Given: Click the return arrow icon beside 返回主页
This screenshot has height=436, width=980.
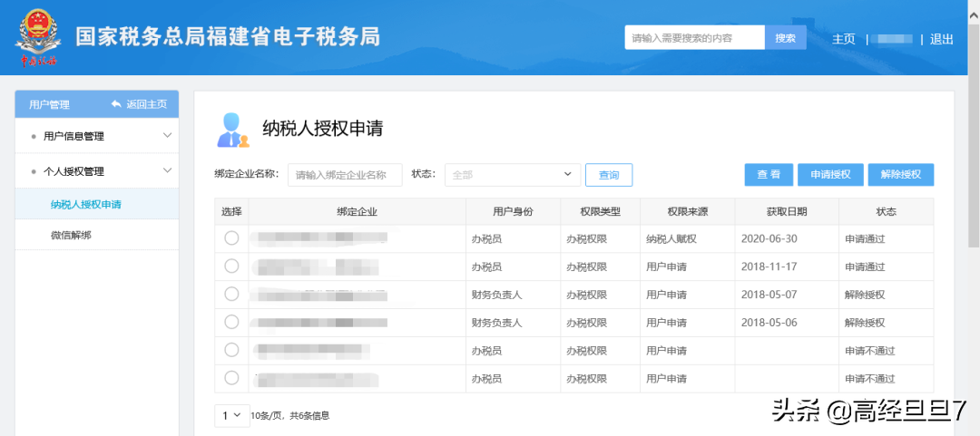Looking at the screenshot, I should 116,103.
